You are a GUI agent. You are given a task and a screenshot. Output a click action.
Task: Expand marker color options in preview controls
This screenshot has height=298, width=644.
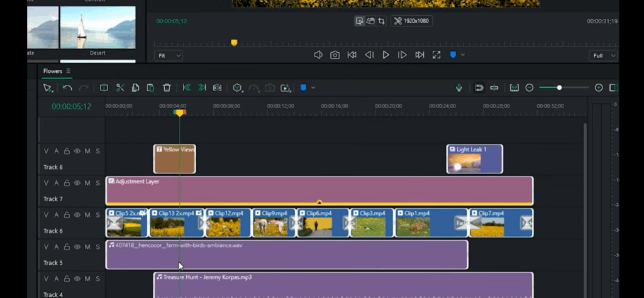(463, 55)
